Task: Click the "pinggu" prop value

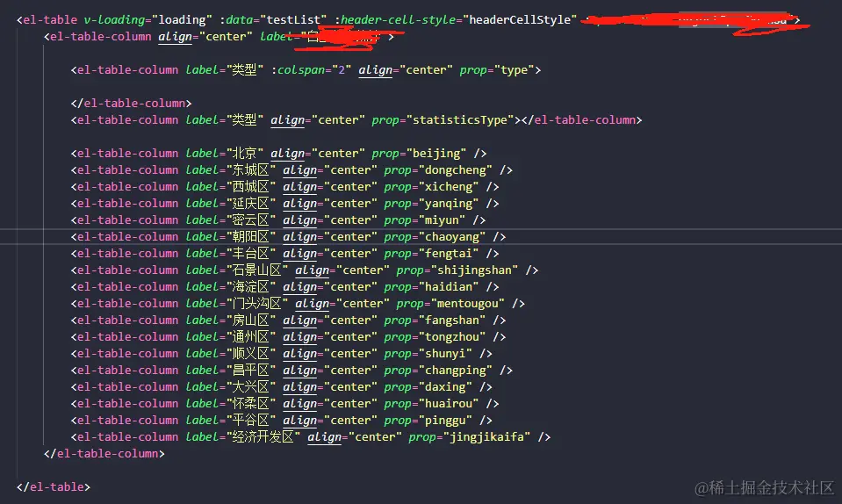Action: point(446,419)
